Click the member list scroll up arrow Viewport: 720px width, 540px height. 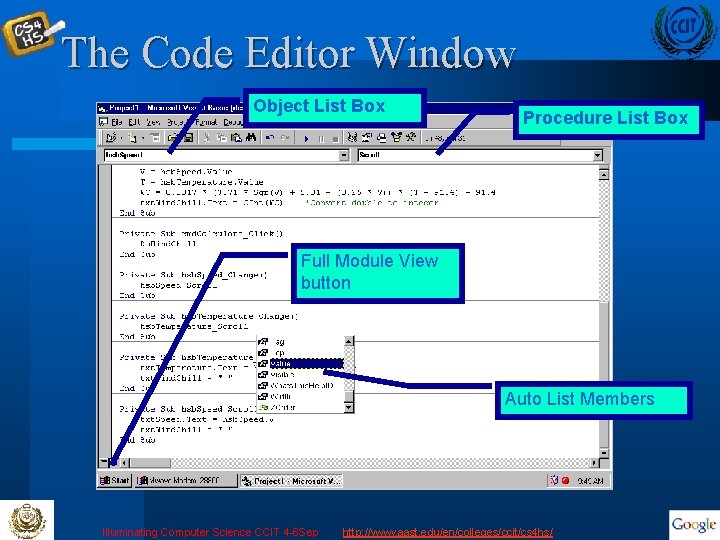point(349,341)
